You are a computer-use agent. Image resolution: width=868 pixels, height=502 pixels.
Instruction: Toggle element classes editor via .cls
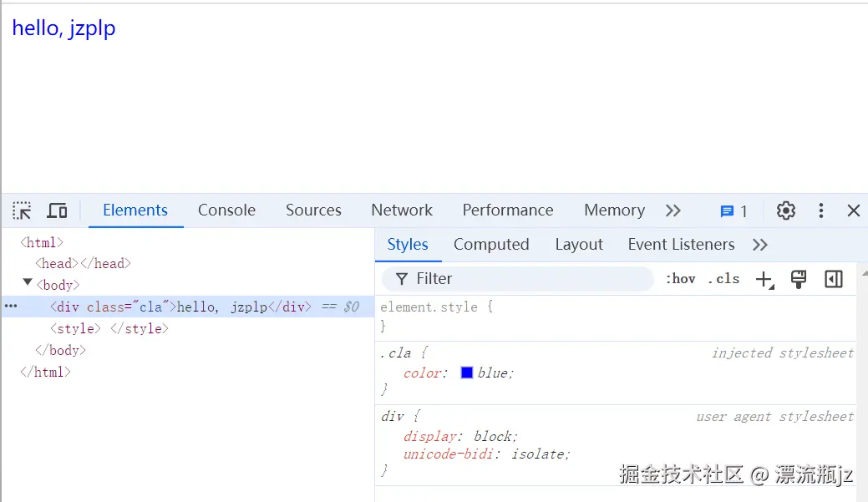(723, 279)
